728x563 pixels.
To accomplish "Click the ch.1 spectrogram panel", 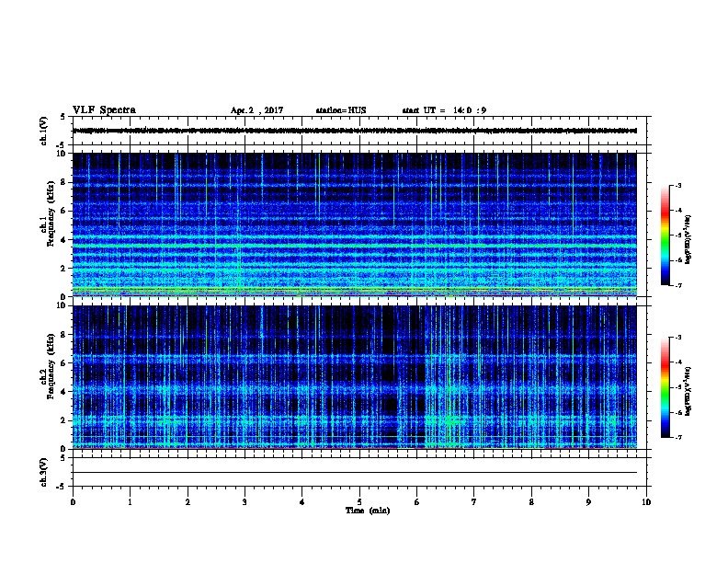I will click(355, 224).
